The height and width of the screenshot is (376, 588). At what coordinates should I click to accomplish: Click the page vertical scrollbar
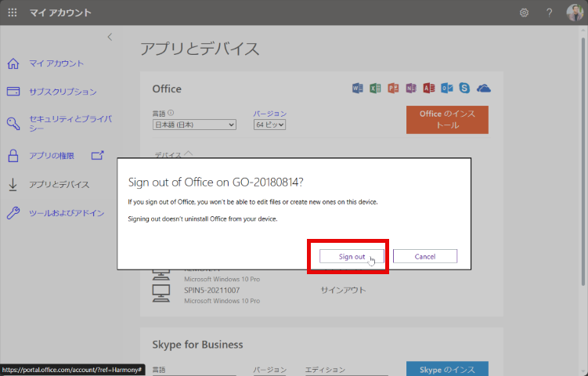click(x=583, y=161)
